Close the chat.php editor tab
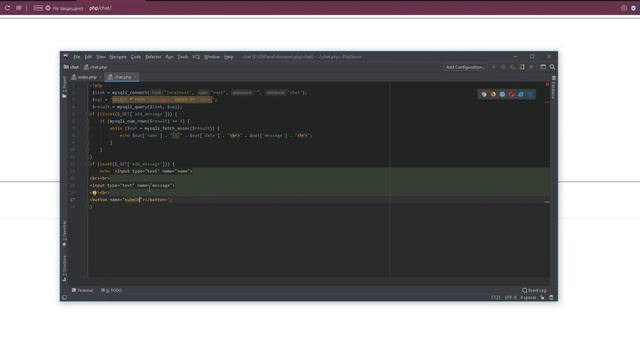The width and height of the screenshot is (640, 360). (136, 77)
